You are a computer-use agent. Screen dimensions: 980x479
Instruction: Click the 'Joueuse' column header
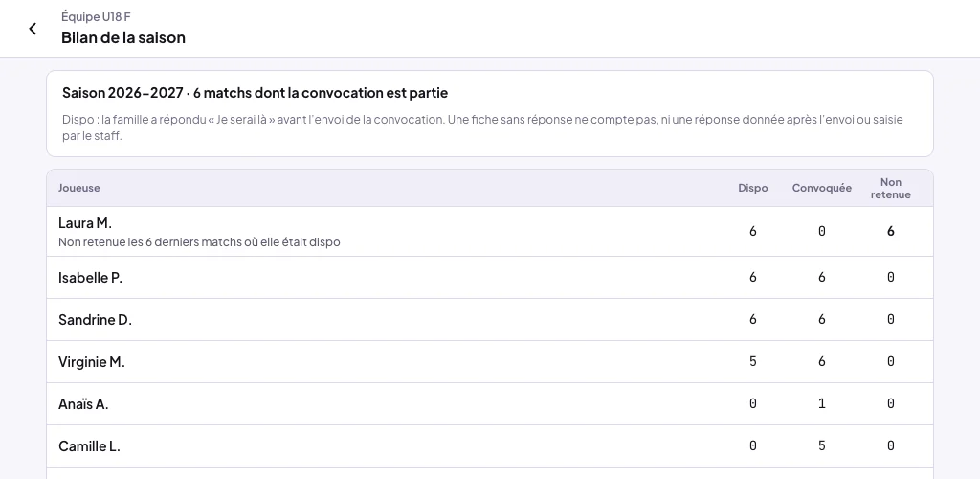click(78, 188)
